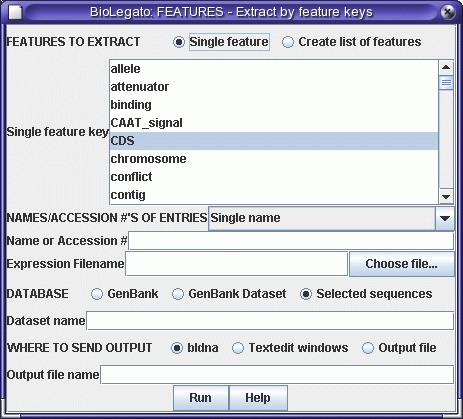The height and width of the screenshot is (419, 463).
Task: Select GenBank Dataset radio button
Action: (178, 294)
